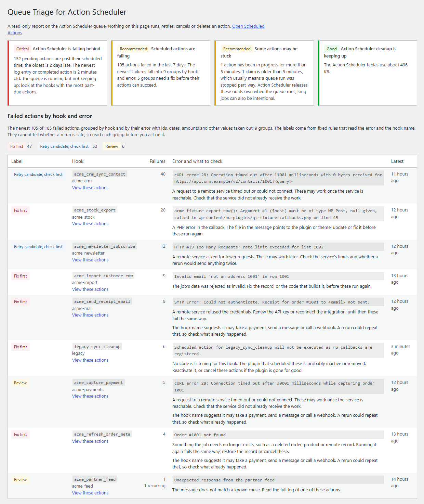Click the 'Good' status badge
This screenshot has height=504, width=424.
click(x=332, y=49)
